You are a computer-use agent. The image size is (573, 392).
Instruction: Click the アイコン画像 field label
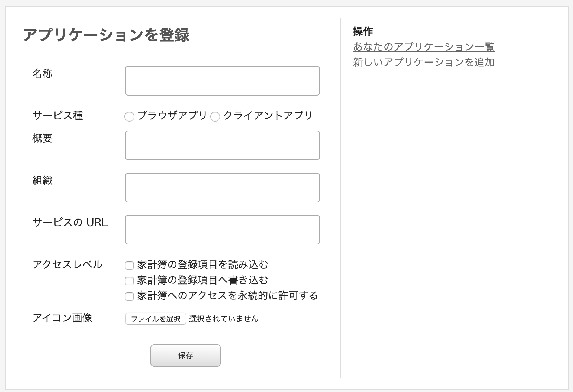(62, 318)
